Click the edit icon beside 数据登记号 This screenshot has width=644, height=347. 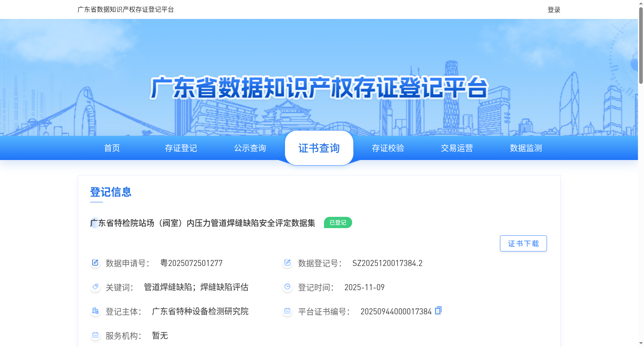point(287,263)
